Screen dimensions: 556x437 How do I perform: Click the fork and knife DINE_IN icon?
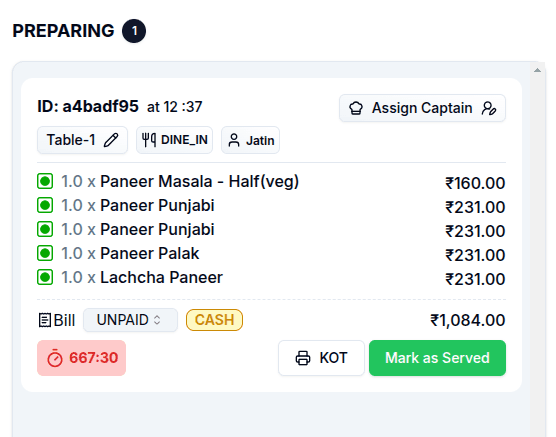tap(149, 140)
